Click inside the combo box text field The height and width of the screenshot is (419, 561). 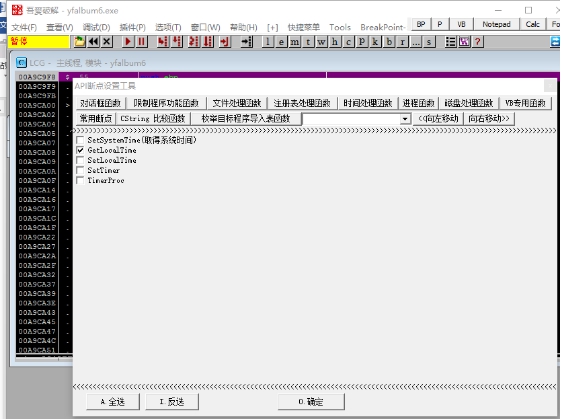point(351,119)
